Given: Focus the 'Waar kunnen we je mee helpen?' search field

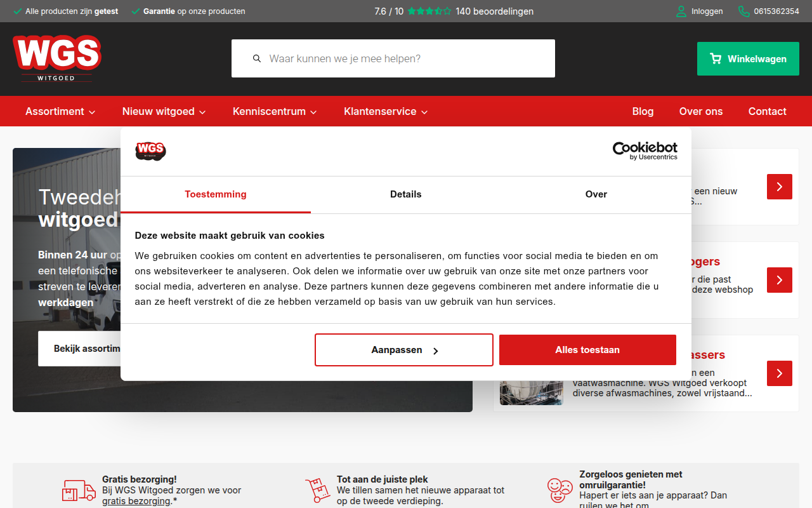Looking at the screenshot, I should coord(393,58).
